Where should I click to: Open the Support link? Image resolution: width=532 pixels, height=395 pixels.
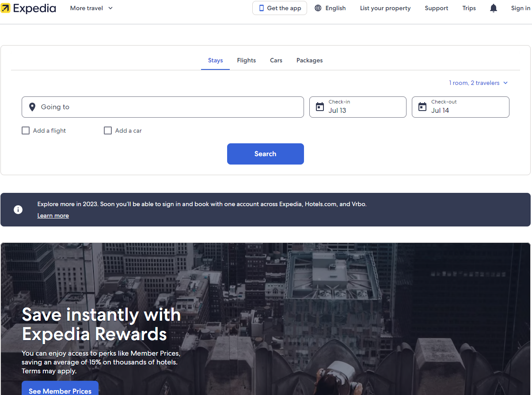[437, 8]
